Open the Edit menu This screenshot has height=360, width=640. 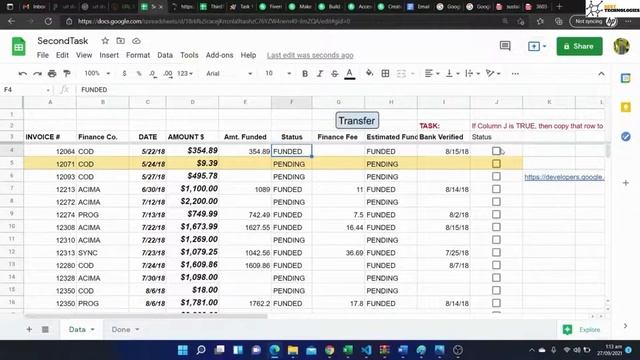(x=62, y=55)
